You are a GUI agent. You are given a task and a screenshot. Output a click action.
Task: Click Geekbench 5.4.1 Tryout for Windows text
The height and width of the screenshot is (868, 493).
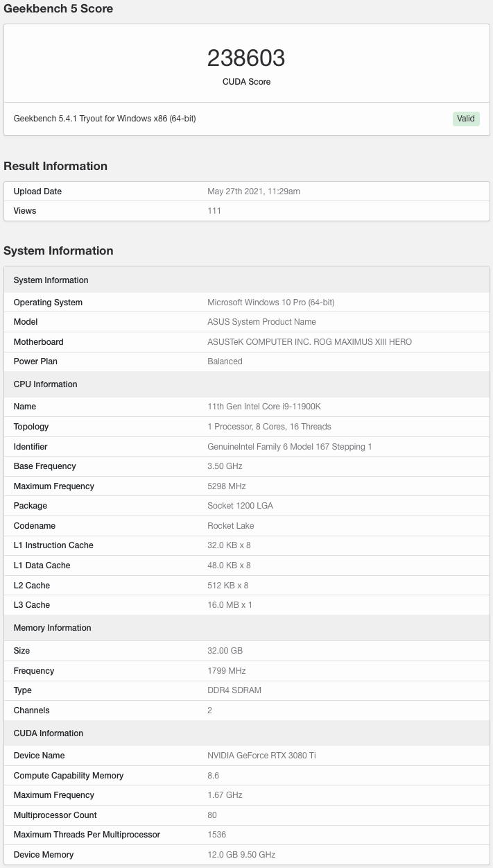pyautogui.click(x=105, y=119)
